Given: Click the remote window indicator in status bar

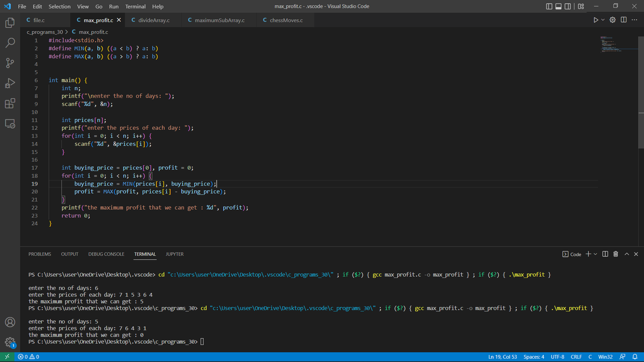Looking at the screenshot, I should [x=7, y=357].
